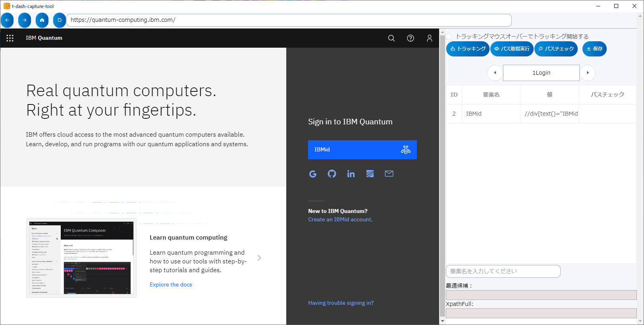Enable tracking on mouseover checkbox
644x325 pixels.
point(449,37)
